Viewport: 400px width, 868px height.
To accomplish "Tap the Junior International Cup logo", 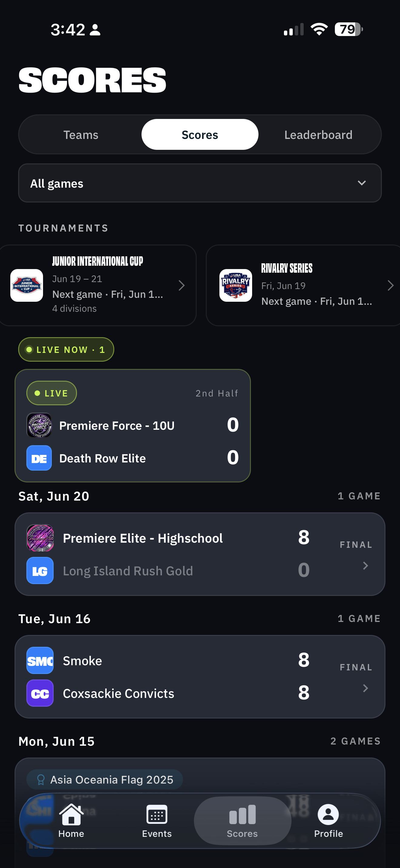I will 27,285.
